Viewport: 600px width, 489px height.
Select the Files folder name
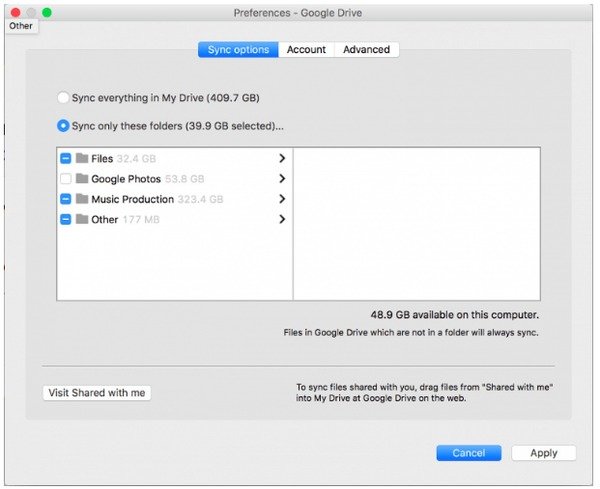[102, 159]
